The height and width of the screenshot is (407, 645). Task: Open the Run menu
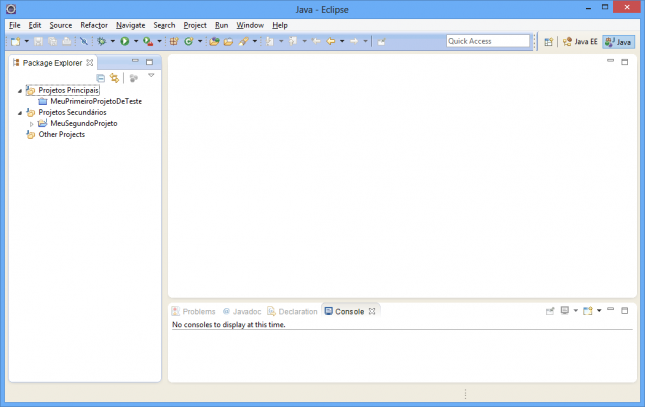pyautogui.click(x=221, y=25)
